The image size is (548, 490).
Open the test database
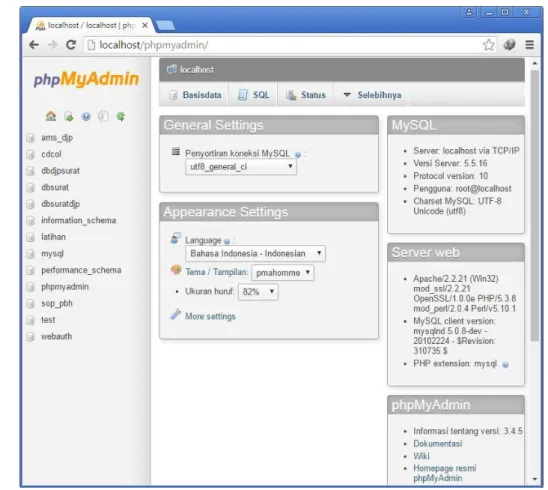(x=48, y=320)
